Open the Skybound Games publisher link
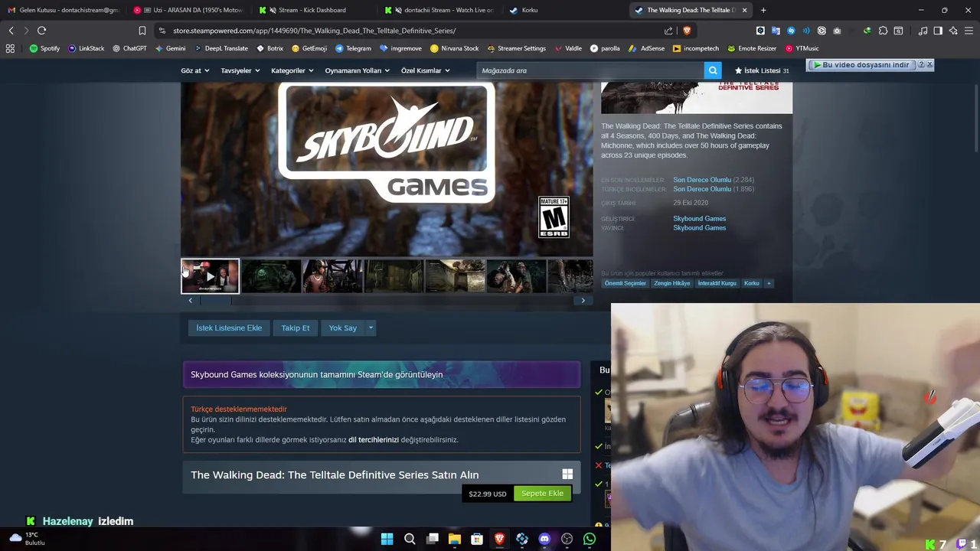 tap(699, 228)
